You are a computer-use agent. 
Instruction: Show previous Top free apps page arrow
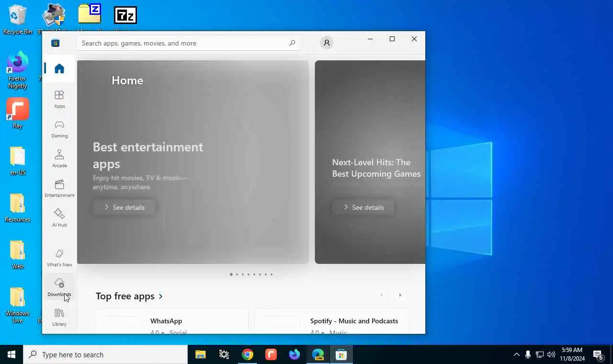381,295
